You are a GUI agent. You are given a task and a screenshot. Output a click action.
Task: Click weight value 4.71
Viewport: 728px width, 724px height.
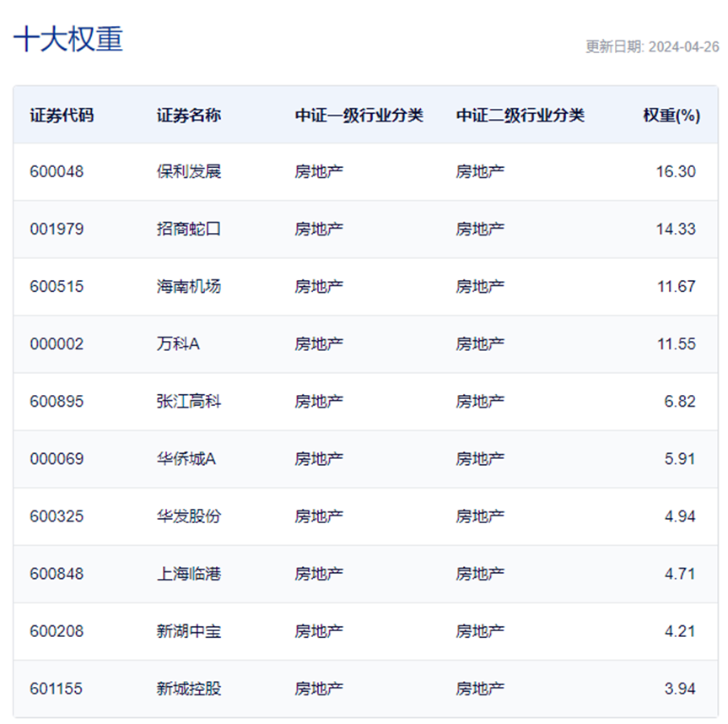(x=680, y=574)
